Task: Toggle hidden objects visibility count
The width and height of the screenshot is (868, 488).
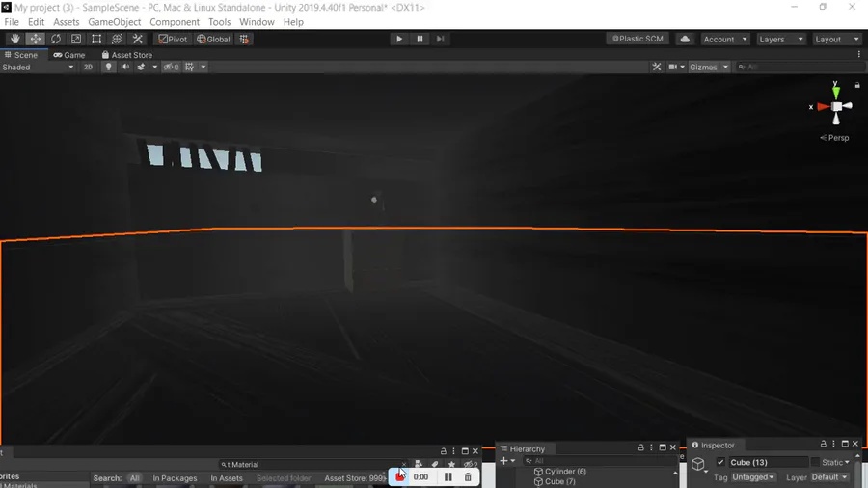Action: click(171, 67)
